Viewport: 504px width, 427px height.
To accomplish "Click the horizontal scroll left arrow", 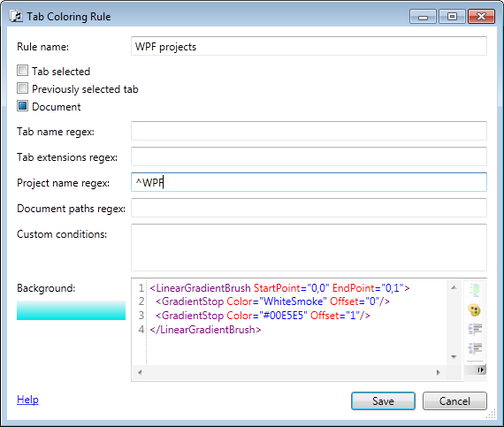I will [140, 372].
